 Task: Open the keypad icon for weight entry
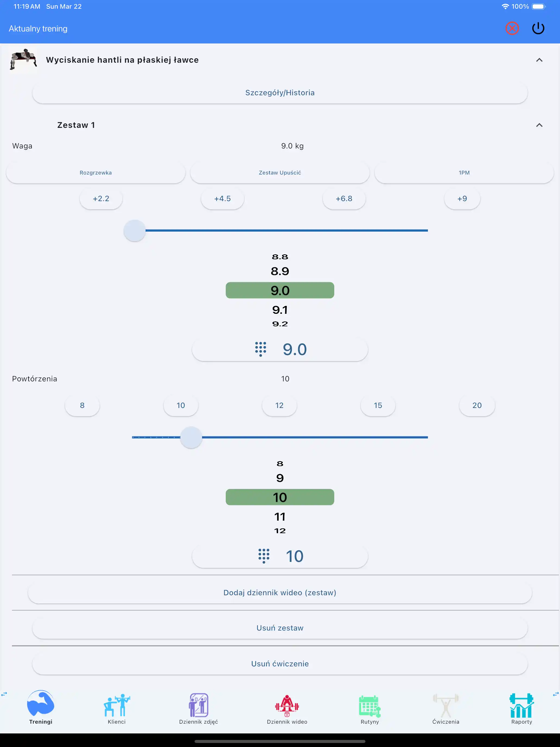(x=260, y=349)
